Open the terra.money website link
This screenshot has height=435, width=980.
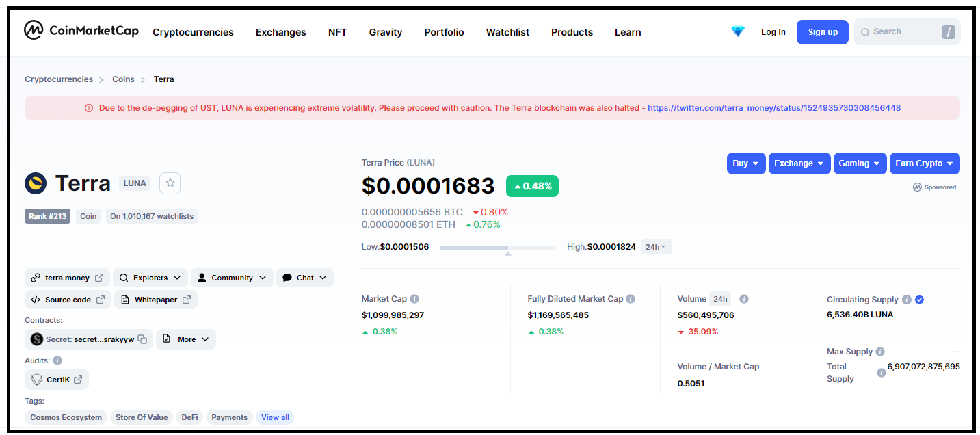tap(68, 278)
